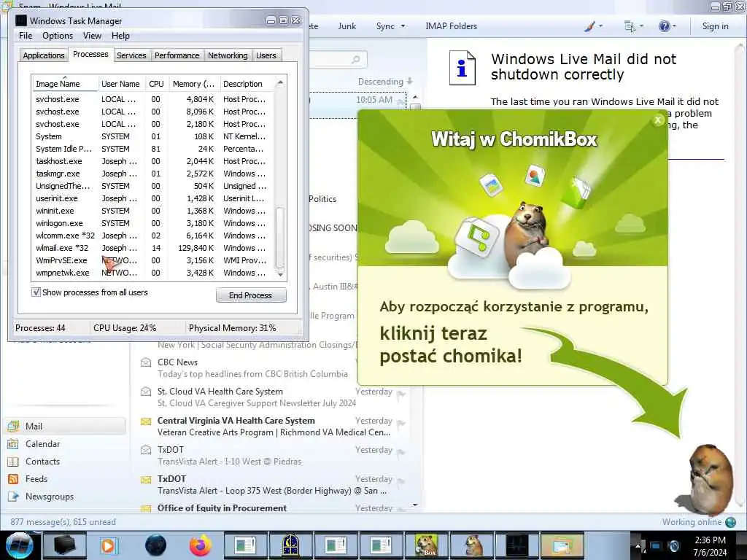Click the Menus icon in Live Mail toolbar
The height and width of the screenshot is (560, 747).
630,26
